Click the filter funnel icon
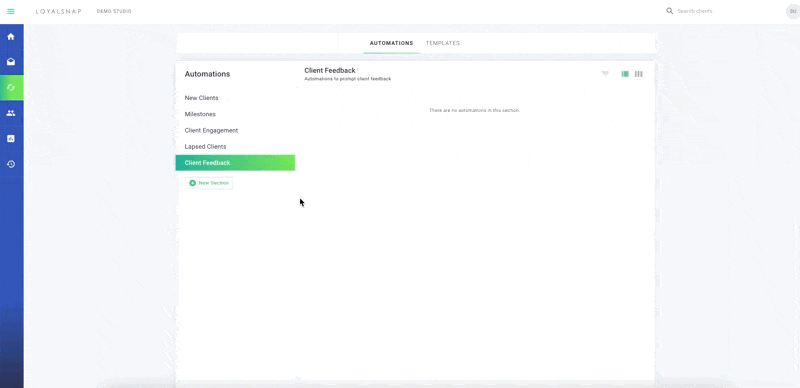800x388 pixels. point(606,74)
